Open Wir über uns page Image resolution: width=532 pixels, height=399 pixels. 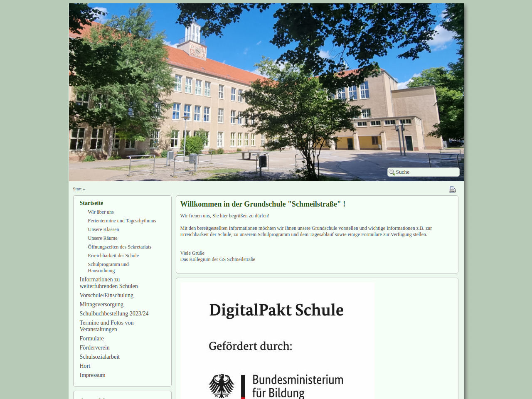pos(101,212)
